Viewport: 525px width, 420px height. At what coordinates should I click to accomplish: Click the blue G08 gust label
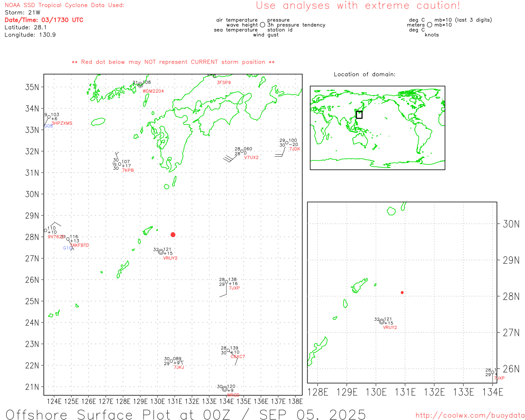point(48,126)
